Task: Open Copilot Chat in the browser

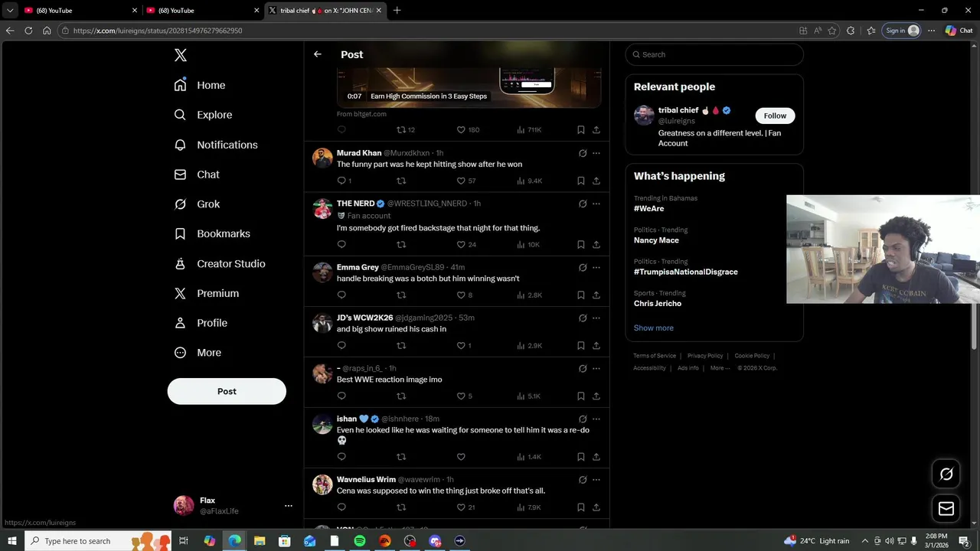Action: (x=959, y=31)
